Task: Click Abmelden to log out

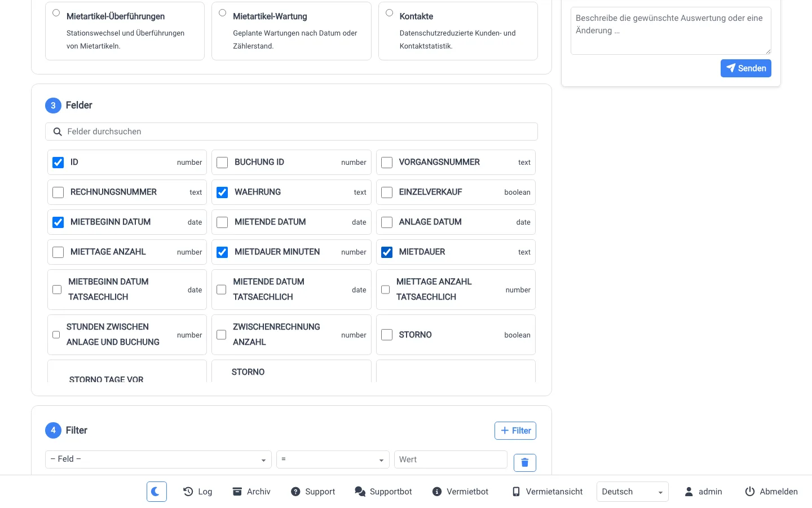Action: tap(771, 492)
